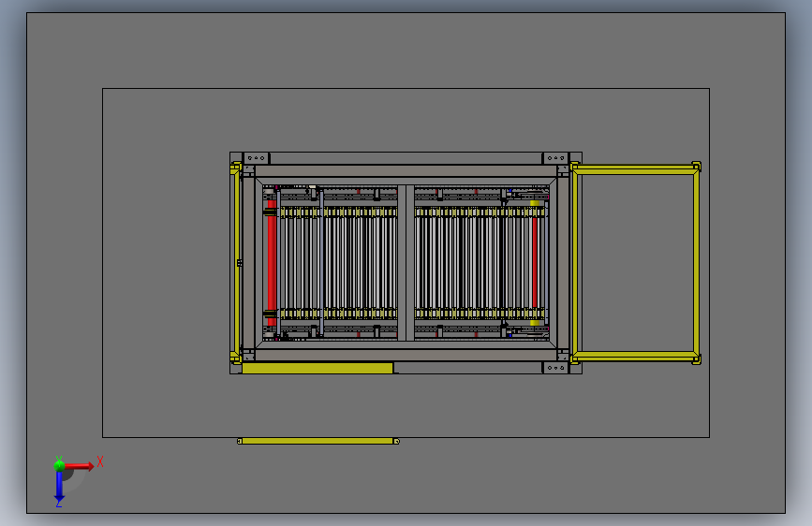Select the wide yellow panel along bottom frame edge

click(x=317, y=368)
